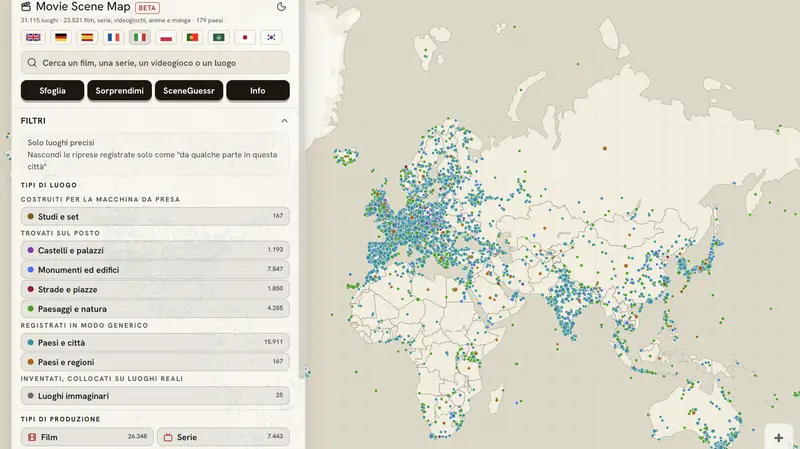
Task: Click the lone orange marker in Siberia
Action: click(605, 148)
